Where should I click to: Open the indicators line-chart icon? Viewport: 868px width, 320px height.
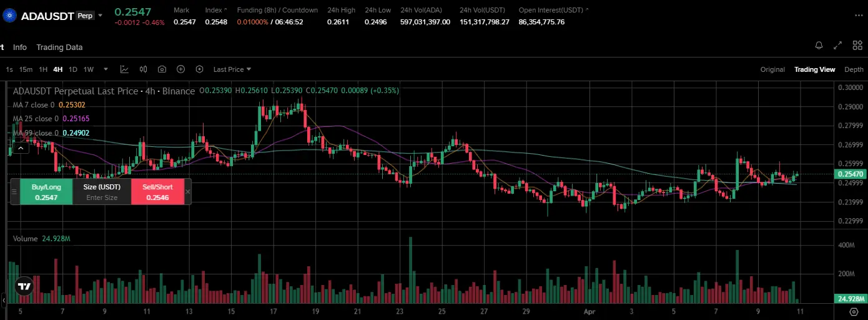pyautogui.click(x=124, y=69)
